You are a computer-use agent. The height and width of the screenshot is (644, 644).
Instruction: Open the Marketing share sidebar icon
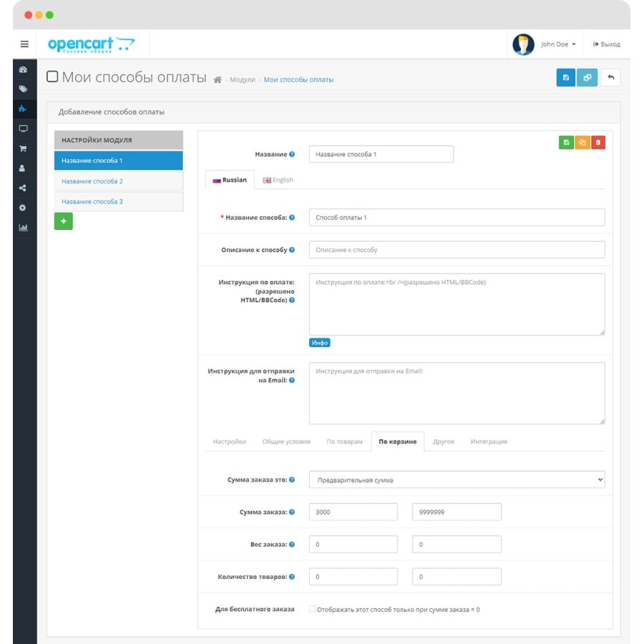click(x=23, y=187)
